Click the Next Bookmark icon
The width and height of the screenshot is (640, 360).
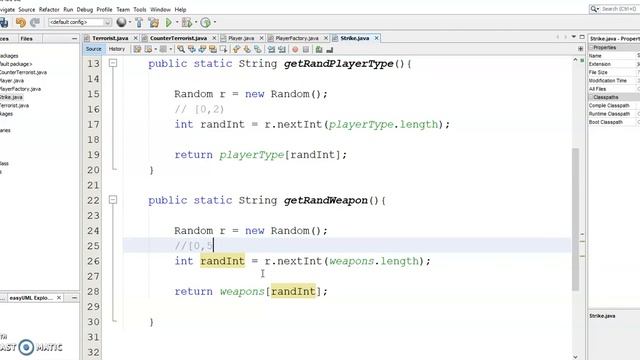(247, 49)
